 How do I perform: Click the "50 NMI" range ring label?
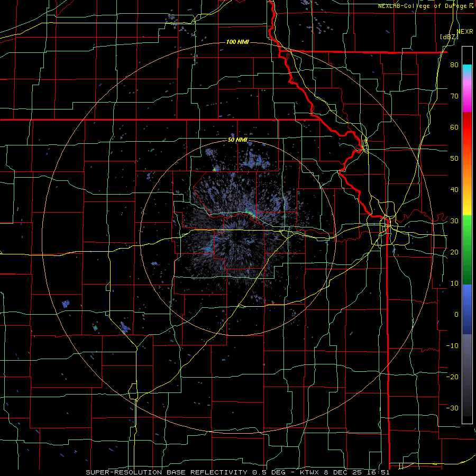237,140
